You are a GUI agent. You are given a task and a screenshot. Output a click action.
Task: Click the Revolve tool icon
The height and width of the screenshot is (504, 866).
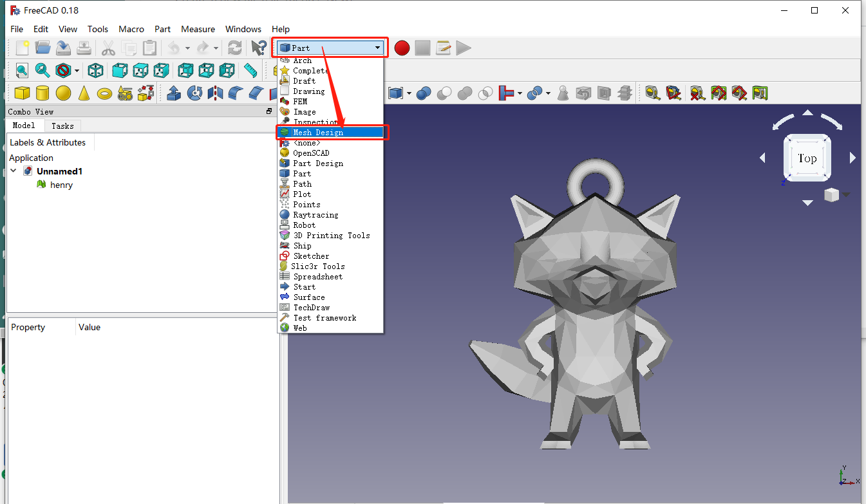click(x=194, y=93)
